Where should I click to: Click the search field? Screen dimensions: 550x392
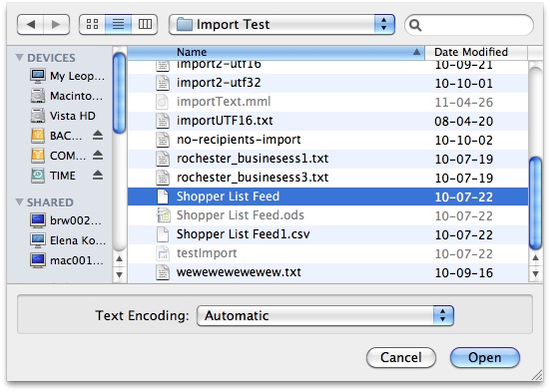(469, 25)
